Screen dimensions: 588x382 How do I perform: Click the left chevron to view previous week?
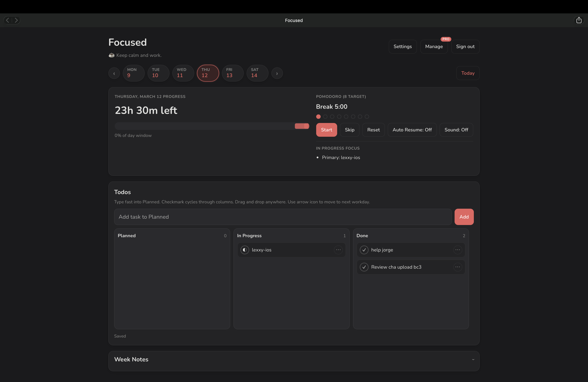[x=114, y=73]
